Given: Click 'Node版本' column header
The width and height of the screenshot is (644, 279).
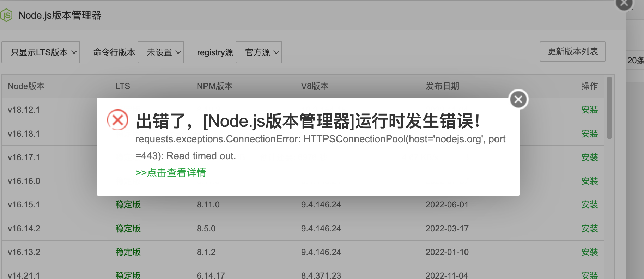Looking at the screenshot, I should (26, 86).
